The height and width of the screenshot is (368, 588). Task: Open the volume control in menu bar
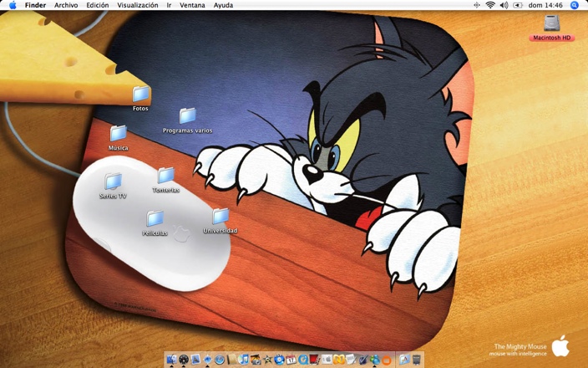(x=504, y=5)
